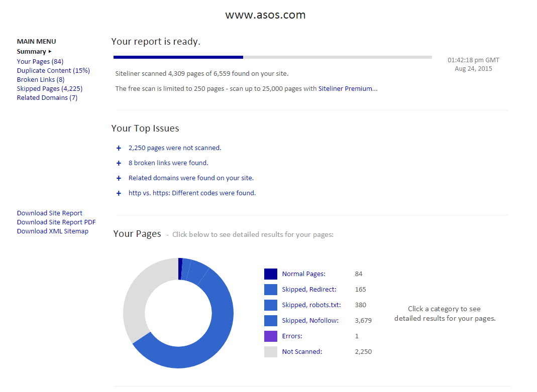Open Duplicate Content (15%) menu item

click(53, 71)
